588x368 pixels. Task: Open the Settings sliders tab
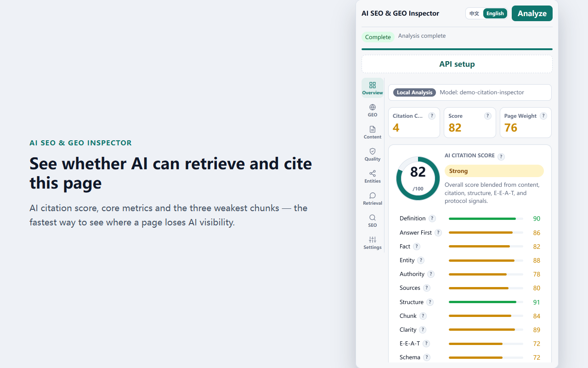click(x=373, y=243)
